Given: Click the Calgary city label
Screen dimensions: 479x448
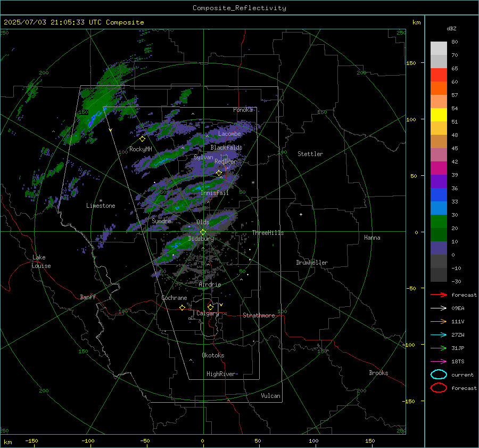Looking at the screenshot, I should (x=208, y=313).
